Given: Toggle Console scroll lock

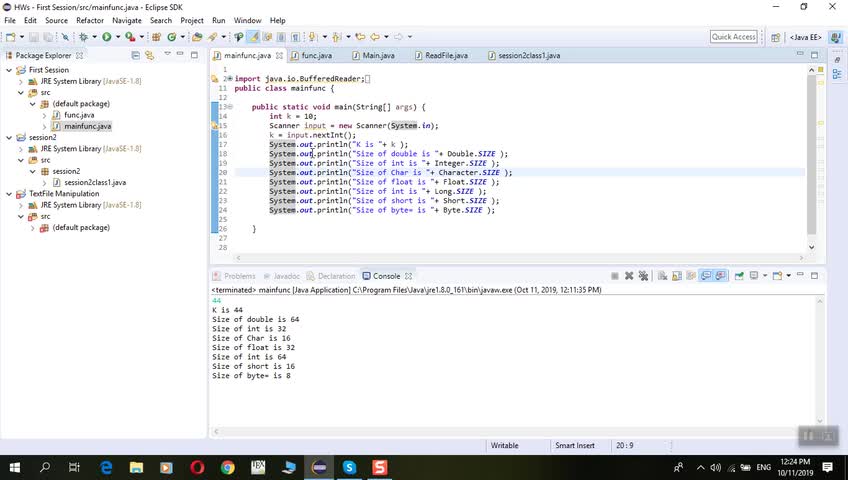Looking at the screenshot, I should click(x=677, y=276).
